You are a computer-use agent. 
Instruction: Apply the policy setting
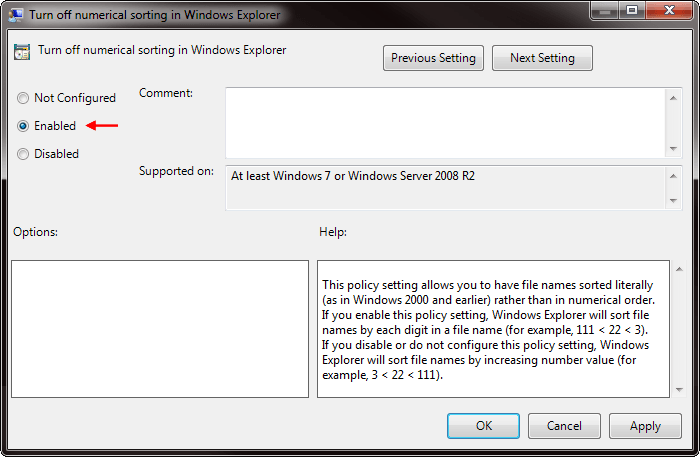tap(645, 426)
